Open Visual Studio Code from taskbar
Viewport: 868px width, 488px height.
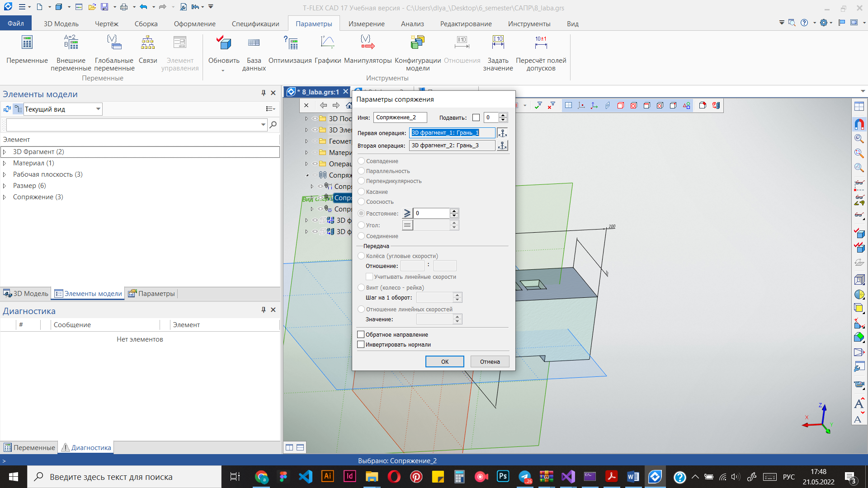(306, 477)
